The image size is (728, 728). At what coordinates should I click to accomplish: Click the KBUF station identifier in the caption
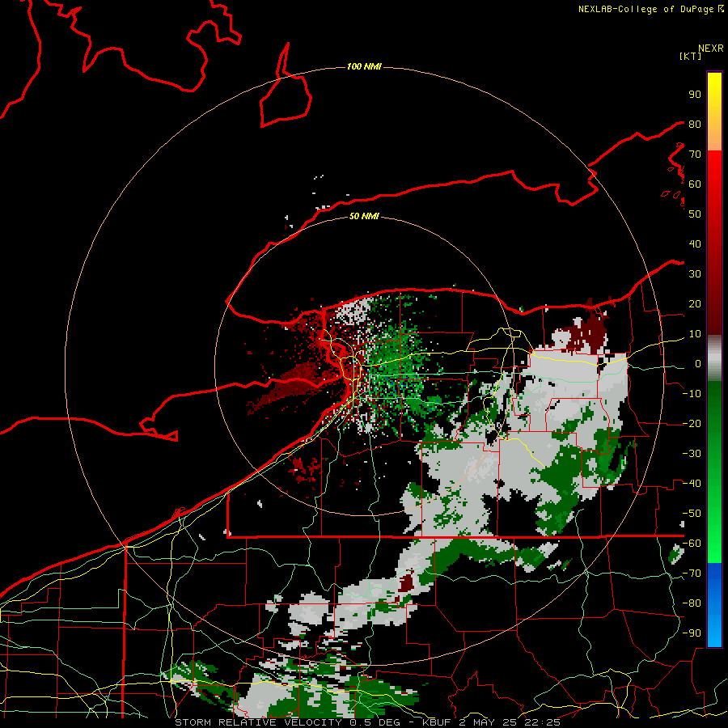click(x=438, y=722)
